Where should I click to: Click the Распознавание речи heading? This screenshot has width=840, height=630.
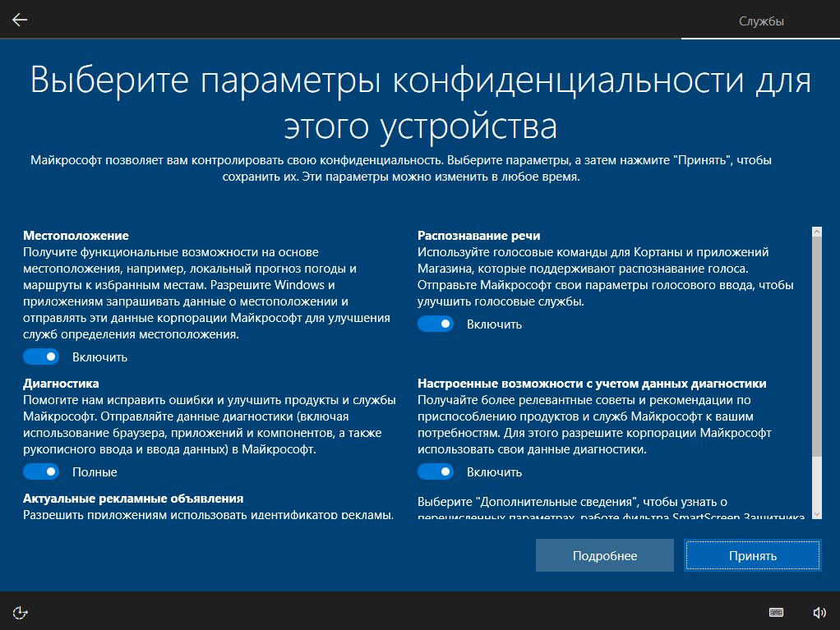(x=479, y=236)
